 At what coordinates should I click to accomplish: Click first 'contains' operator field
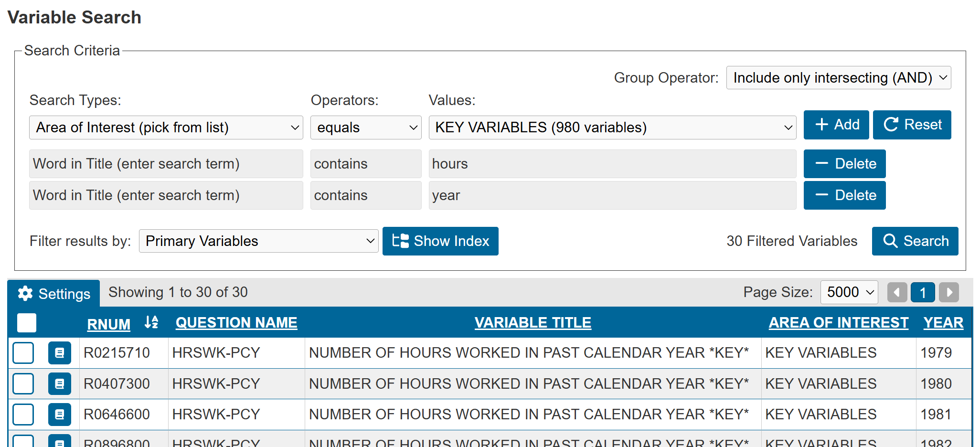pos(366,164)
